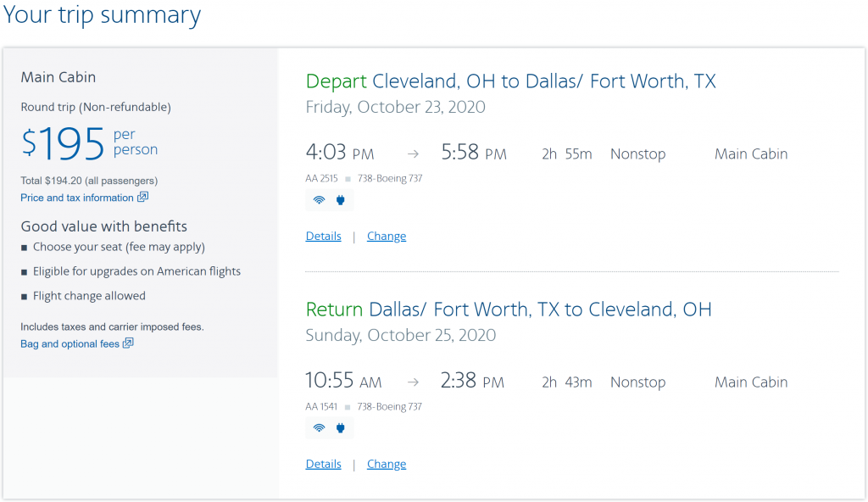Viewport: 868px width, 502px height.
Task: View Details for the departing Cleveland flight
Action: click(x=323, y=236)
